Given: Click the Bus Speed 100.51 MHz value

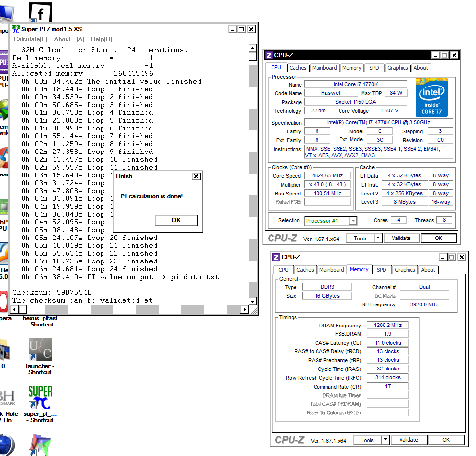Looking at the screenshot, I should (328, 194).
